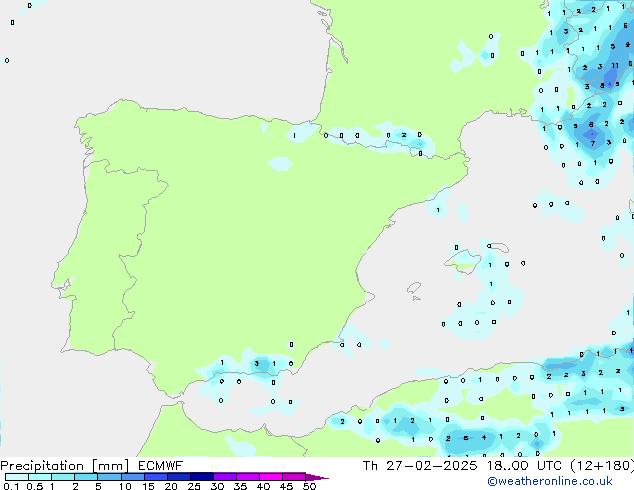The width and height of the screenshot is (634, 490).
Task: Click the 10–15 mm legend swatch
Action: tap(133, 477)
